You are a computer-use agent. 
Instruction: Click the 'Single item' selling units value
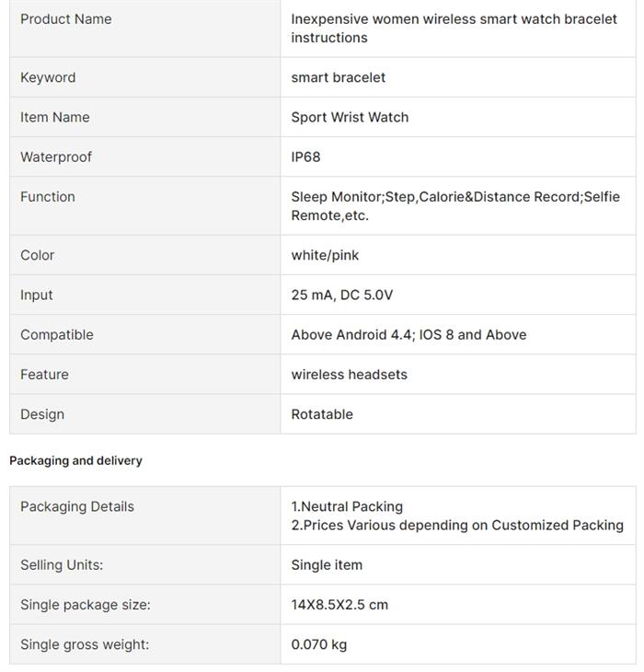point(327,564)
